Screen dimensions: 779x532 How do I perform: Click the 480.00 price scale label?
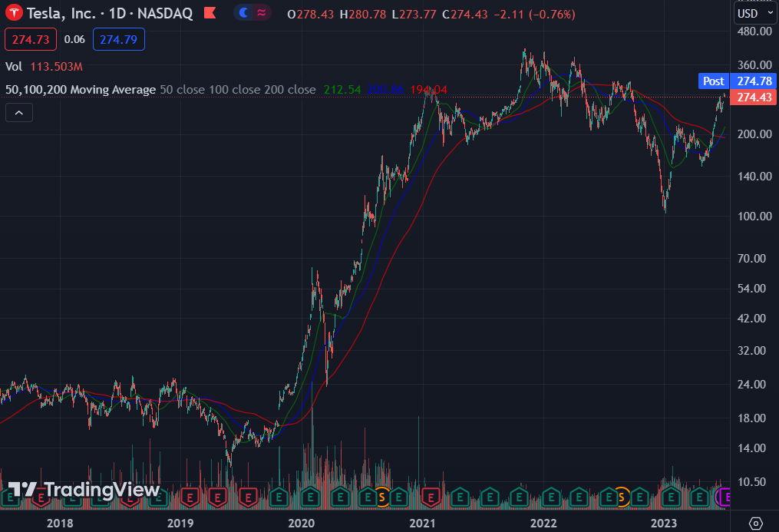point(754,31)
